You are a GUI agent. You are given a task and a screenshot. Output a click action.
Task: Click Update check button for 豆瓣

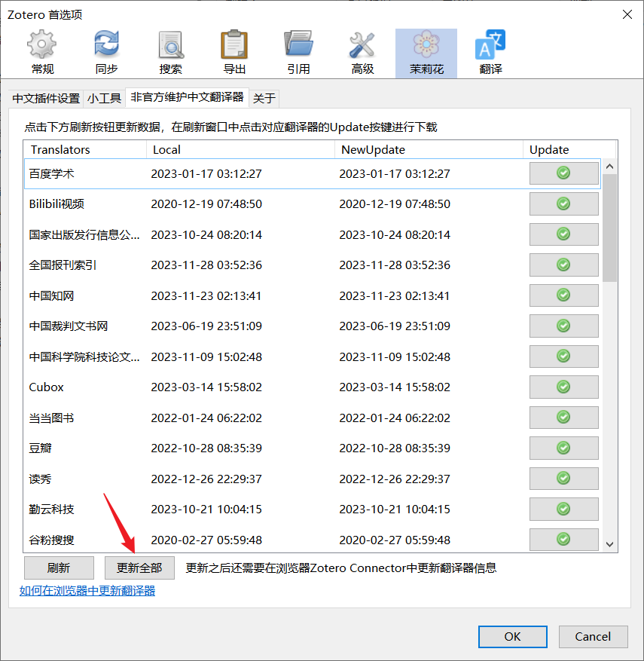[563, 448]
